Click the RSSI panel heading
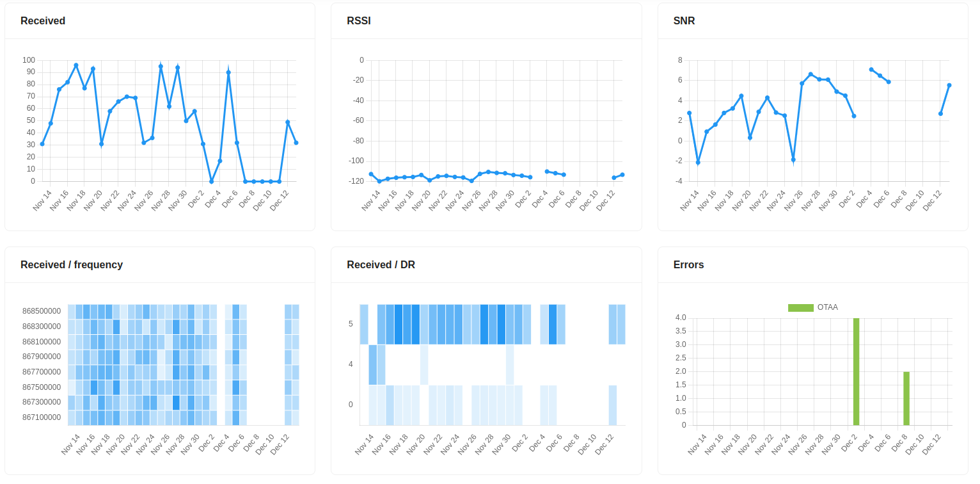 (x=358, y=21)
